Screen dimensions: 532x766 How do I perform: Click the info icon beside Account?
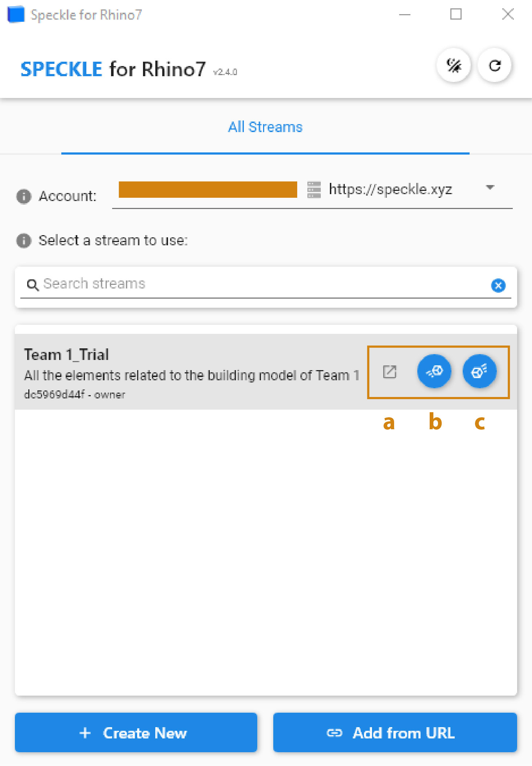coord(23,196)
